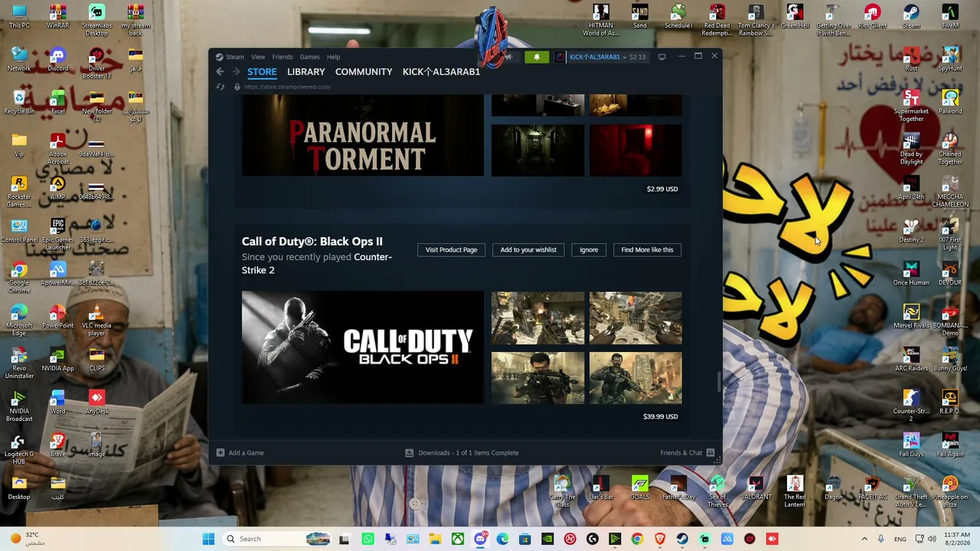
Task: Find More like this for Black Ops II
Action: tap(647, 249)
